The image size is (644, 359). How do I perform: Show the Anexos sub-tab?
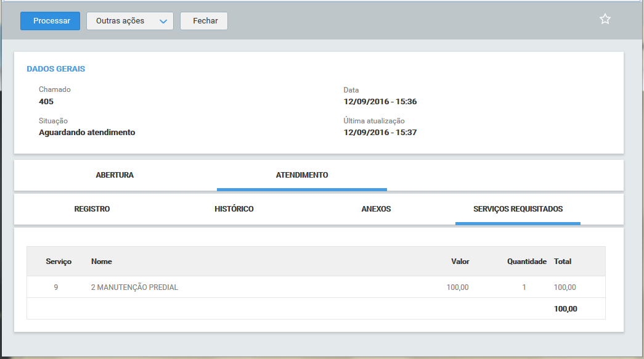pyautogui.click(x=376, y=209)
